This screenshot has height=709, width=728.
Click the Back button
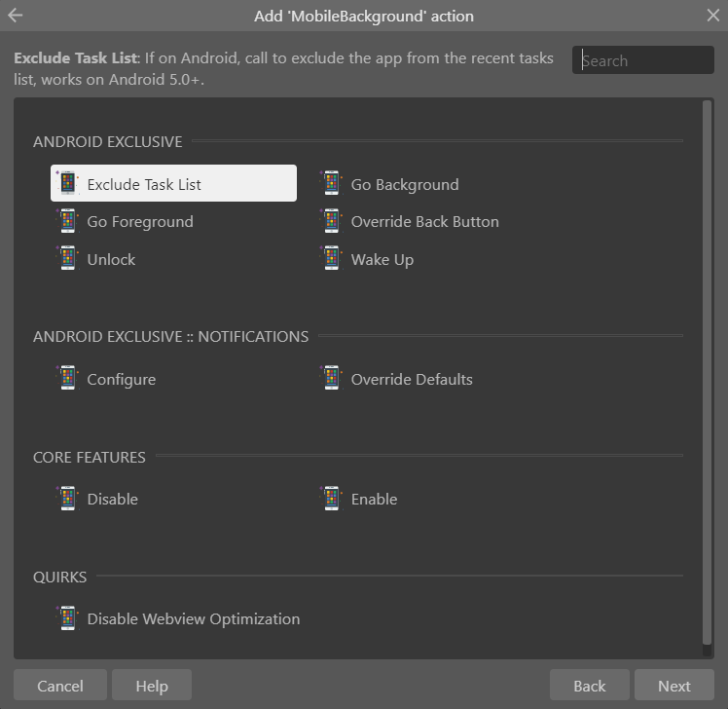tap(590, 686)
